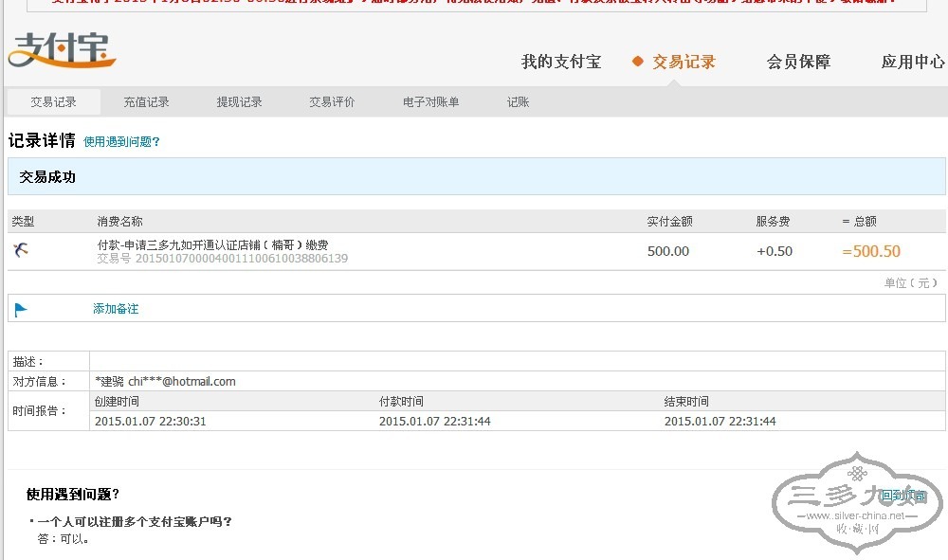Switch to the 提现记录 tab
Screen dimensions: 948x560
tap(239, 102)
